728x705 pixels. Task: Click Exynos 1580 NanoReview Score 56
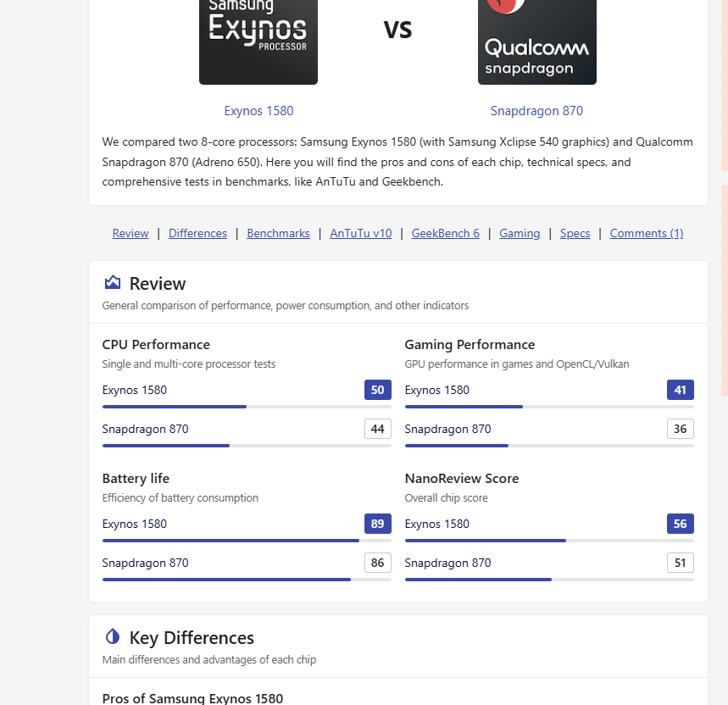(x=681, y=524)
